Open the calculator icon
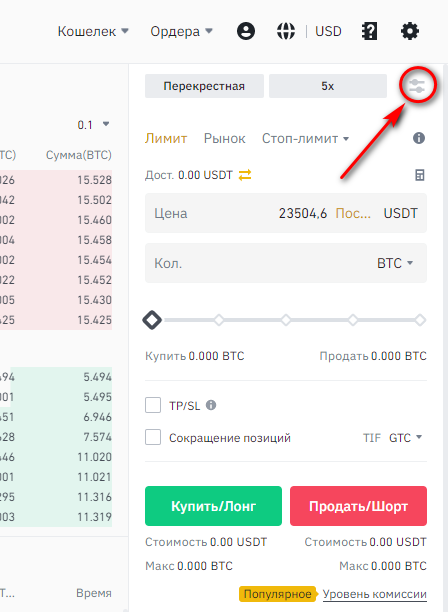448x612 pixels. pyautogui.click(x=420, y=175)
